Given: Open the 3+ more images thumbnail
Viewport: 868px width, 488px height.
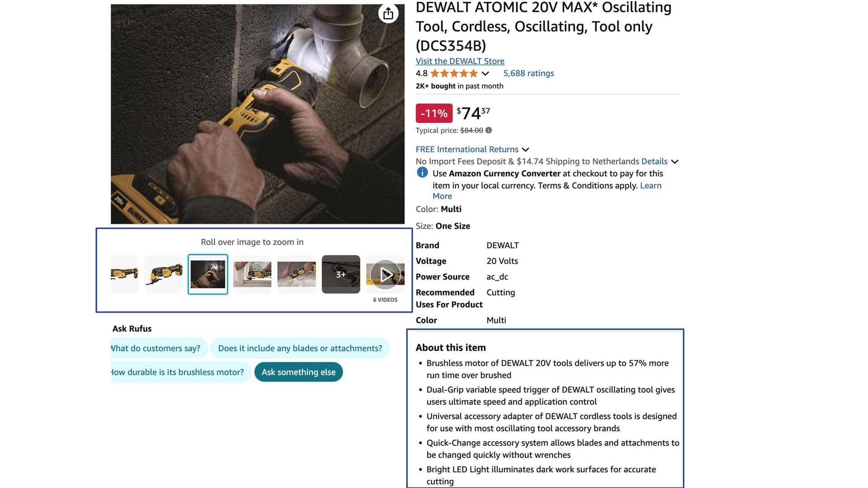Looking at the screenshot, I should 341,274.
